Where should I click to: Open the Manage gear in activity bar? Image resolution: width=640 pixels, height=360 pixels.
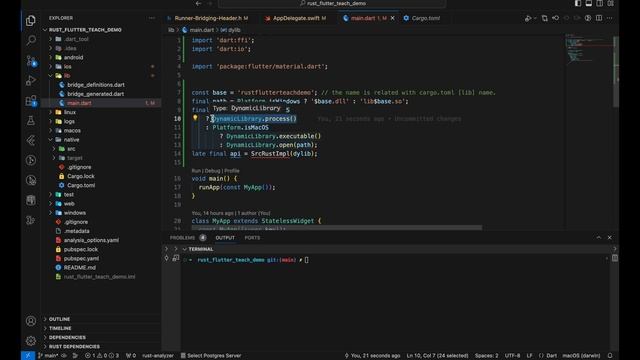tap(31, 340)
